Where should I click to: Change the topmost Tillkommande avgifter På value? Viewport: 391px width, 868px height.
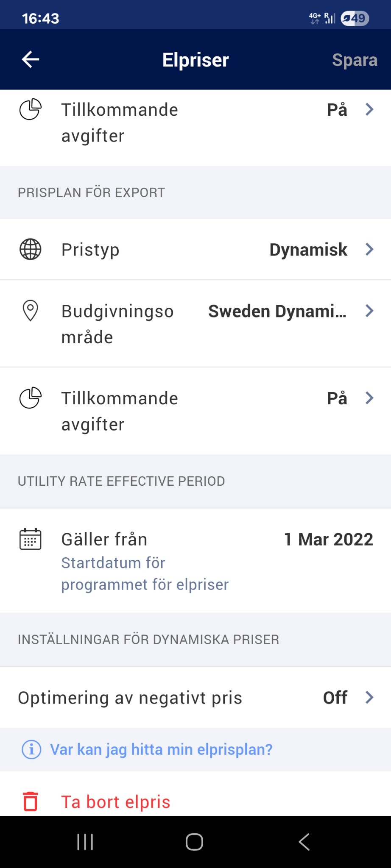pos(337,110)
